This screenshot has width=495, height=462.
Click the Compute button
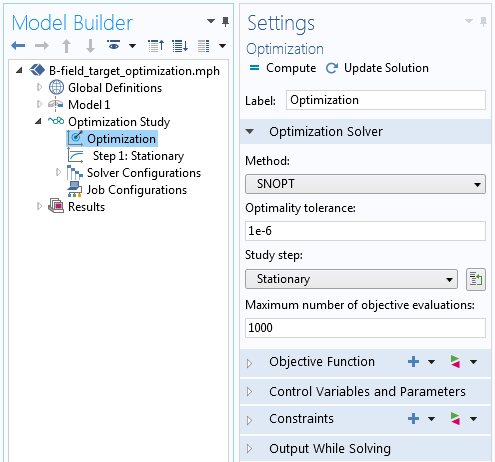(282, 68)
